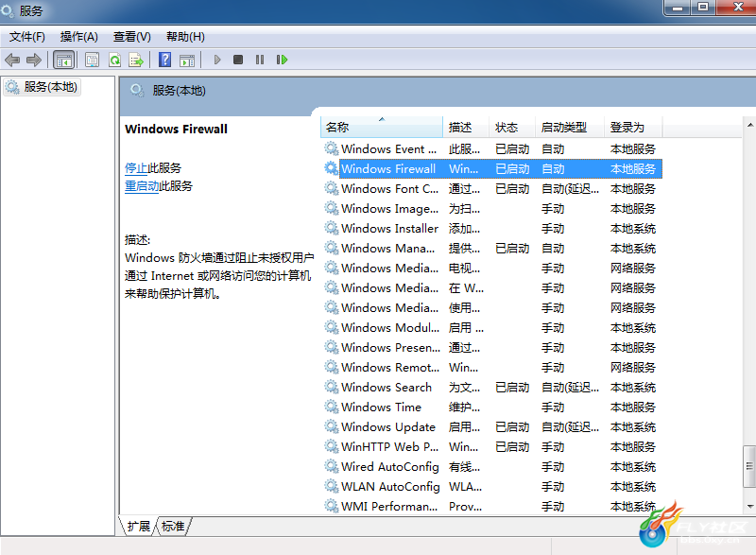Select the Windows Font C... service name

389,188
